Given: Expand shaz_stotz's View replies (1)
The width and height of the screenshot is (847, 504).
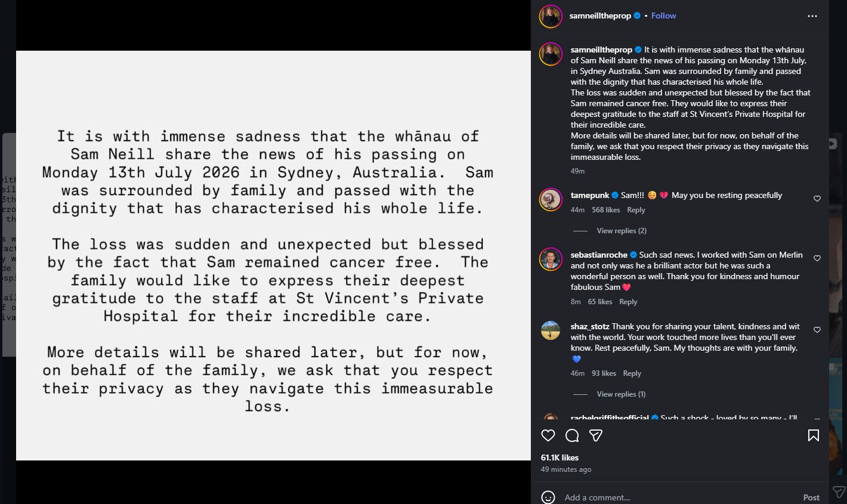Looking at the screenshot, I should point(621,394).
